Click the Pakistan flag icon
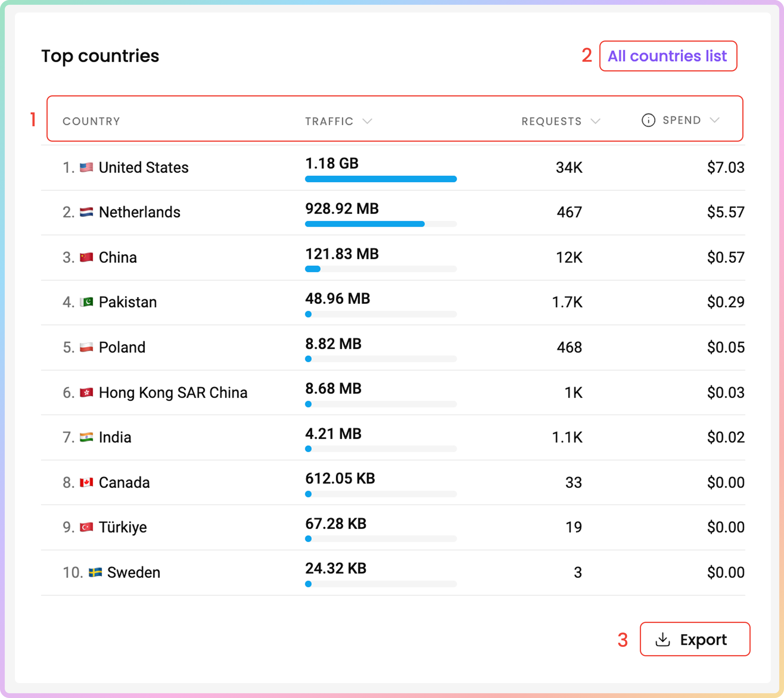 pyautogui.click(x=86, y=302)
